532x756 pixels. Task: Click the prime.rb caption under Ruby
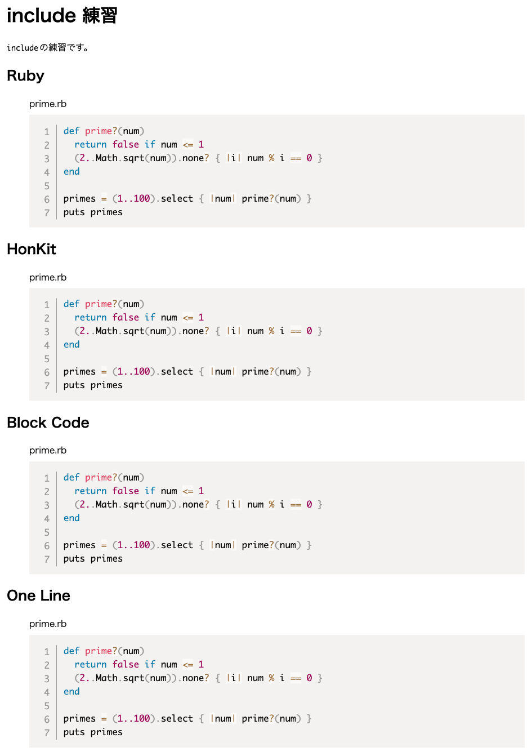48,104
